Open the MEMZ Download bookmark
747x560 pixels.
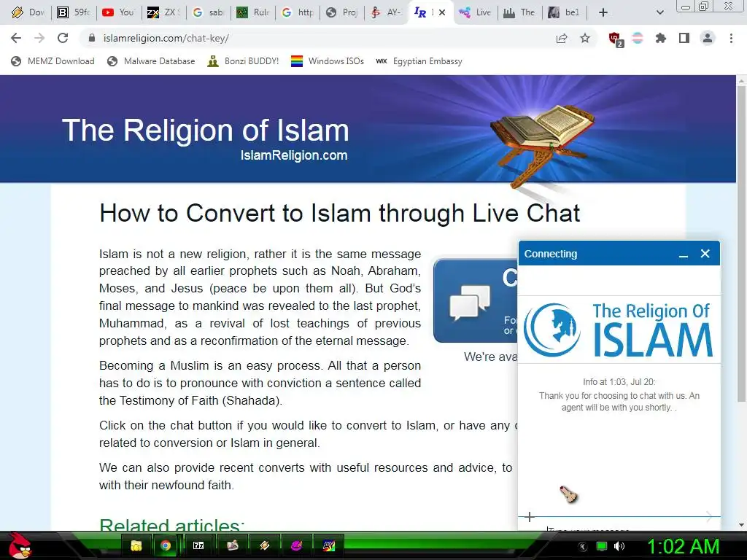tap(53, 61)
